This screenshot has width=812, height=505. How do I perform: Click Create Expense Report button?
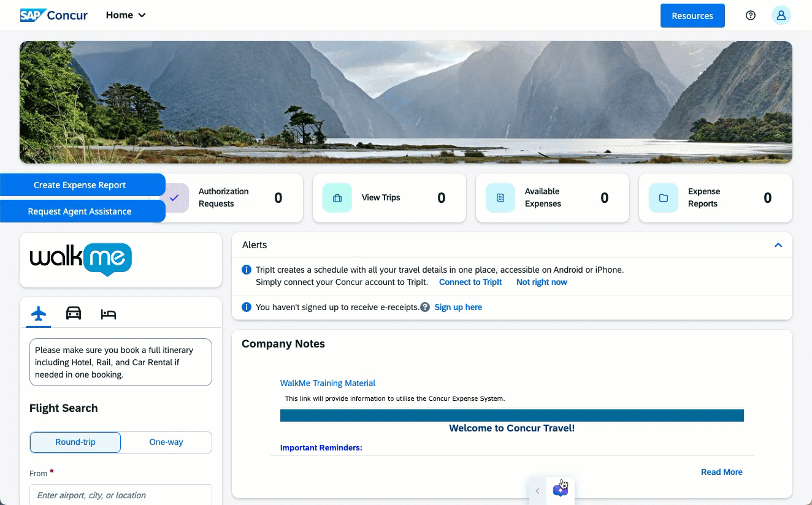coord(82,185)
